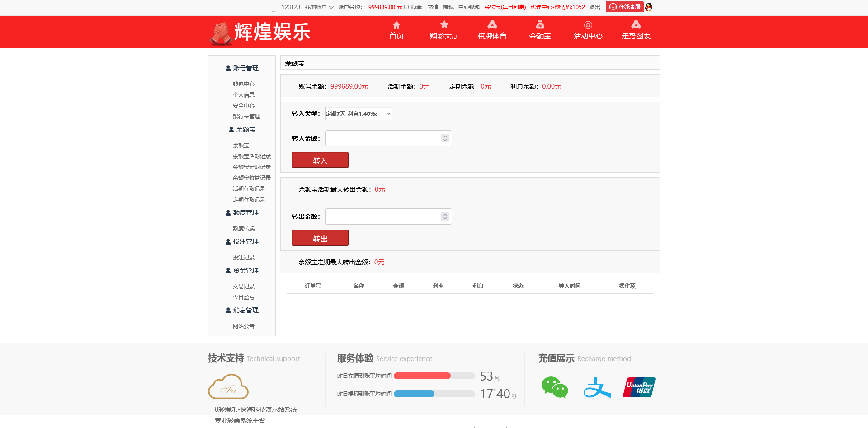Viewport: 868px width, 428px height.
Task: Open 走势图表 via its nav icon
Action: click(636, 25)
